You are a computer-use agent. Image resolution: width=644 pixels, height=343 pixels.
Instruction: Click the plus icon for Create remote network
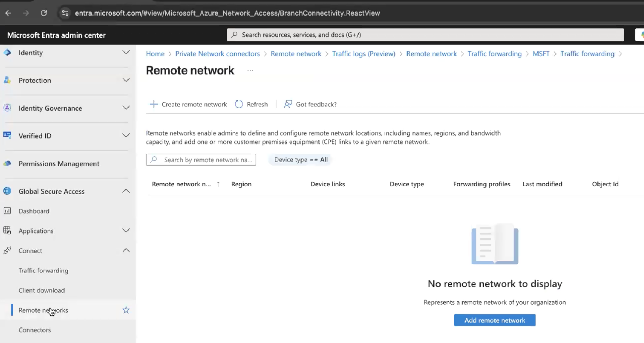(154, 104)
